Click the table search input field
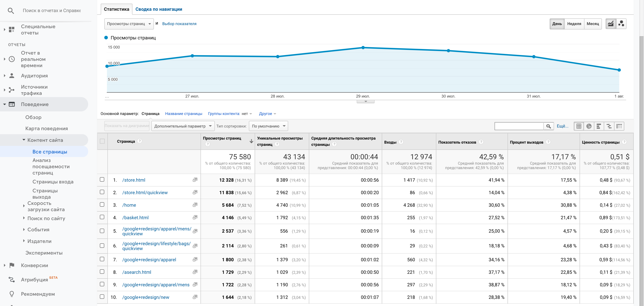This screenshot has width=644, height=306. coord(519,126)
